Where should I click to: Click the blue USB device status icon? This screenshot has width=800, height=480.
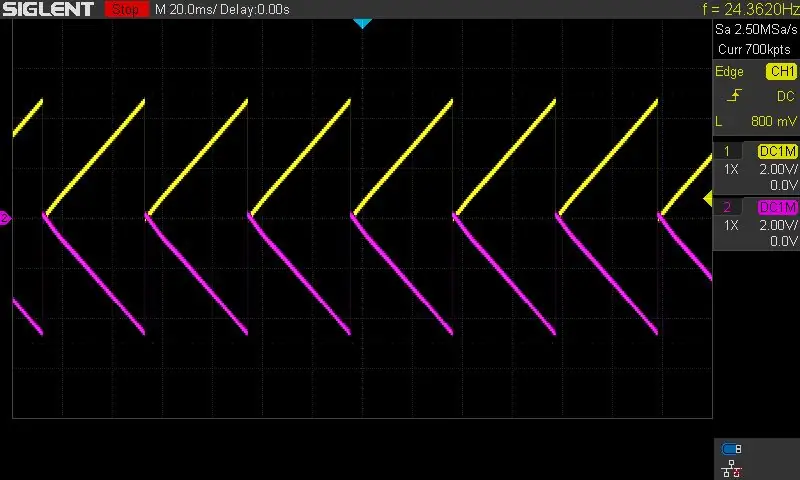[732, 449]
